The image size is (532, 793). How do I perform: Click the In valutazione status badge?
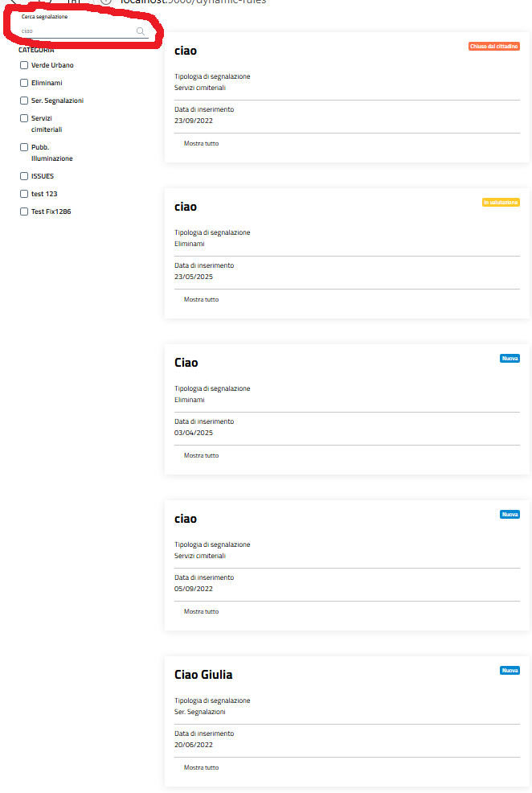(x=501, y=203)
